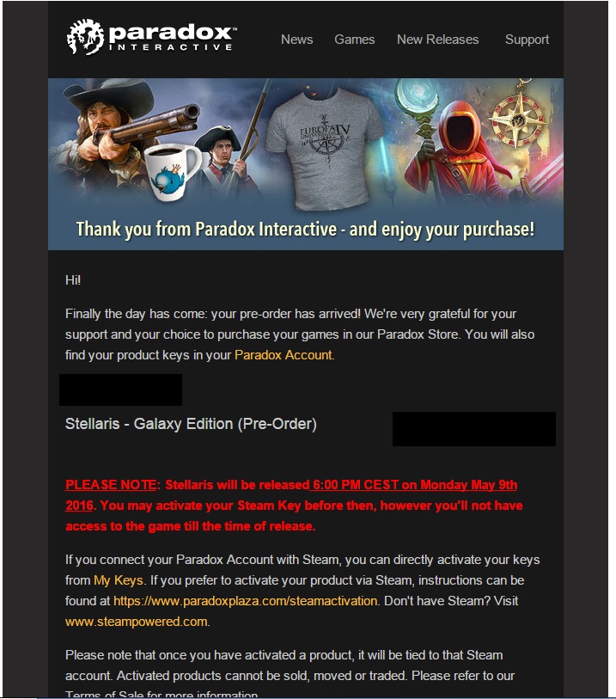This screenshot has width=616, height=699.
Task: Open the My Keys link
Action: (x=119, y=580)
